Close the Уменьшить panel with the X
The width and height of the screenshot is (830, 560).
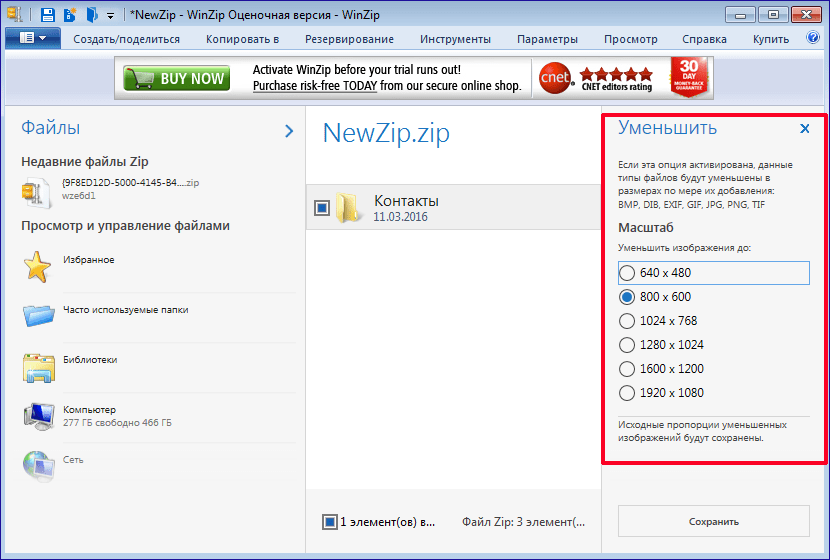click(x=805, y=129)
